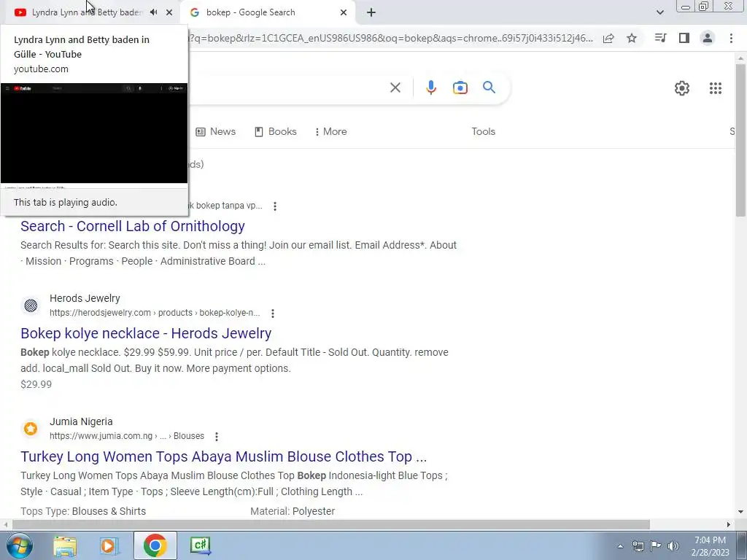747x560 pixels.
Task: Click the Jumia Nigeria site name
Action: [x=81, y=422]
